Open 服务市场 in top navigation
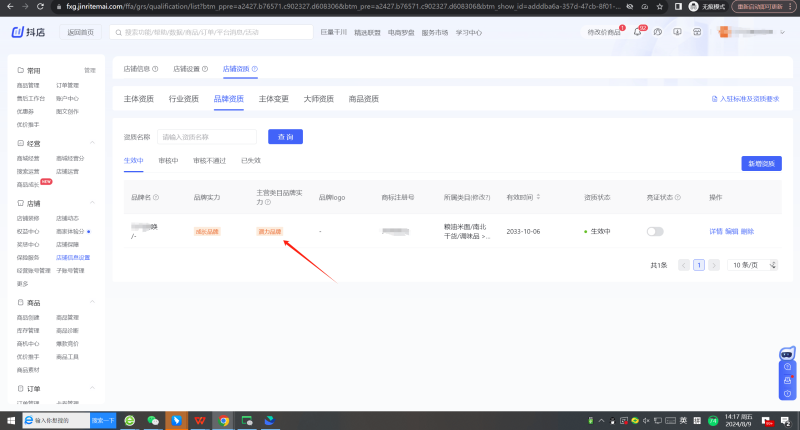The height and width of the screenshot is (430, 800). pyautogui.click(x=435, y=32)
